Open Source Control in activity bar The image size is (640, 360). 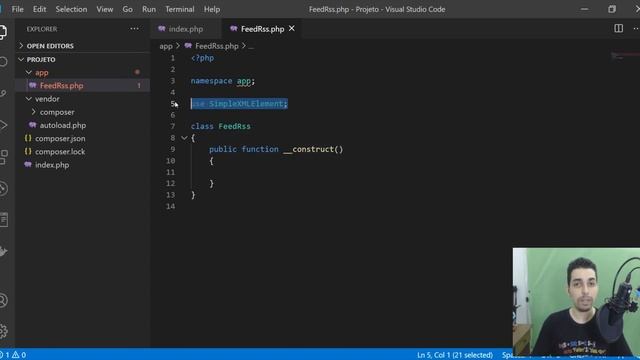[3, 93]
